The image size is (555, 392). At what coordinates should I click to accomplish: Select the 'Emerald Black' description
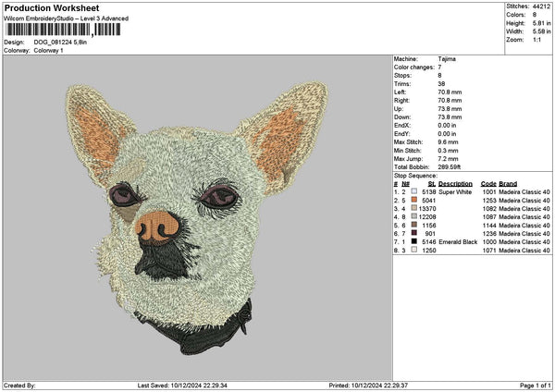click(458, 242)
